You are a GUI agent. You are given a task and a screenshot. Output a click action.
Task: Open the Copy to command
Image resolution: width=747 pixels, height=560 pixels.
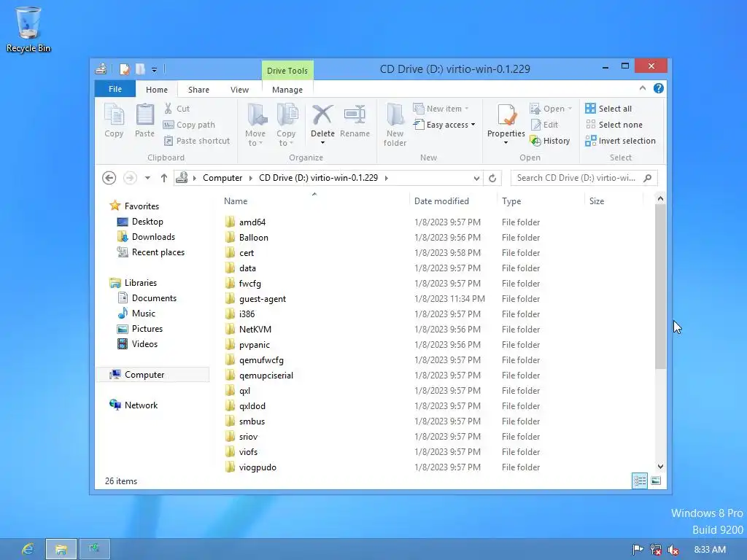pyautogui.click(x=286, y=125)
